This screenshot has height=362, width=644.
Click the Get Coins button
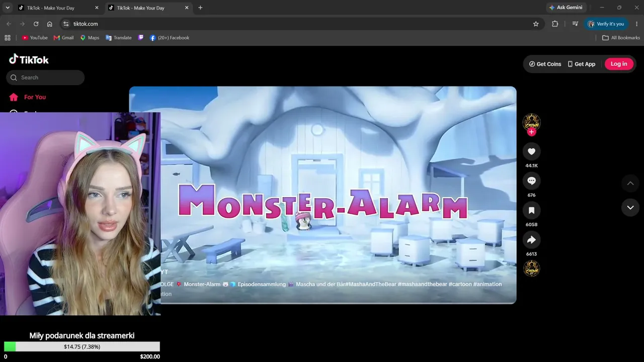pyautogui.click(x=545, y=64)
